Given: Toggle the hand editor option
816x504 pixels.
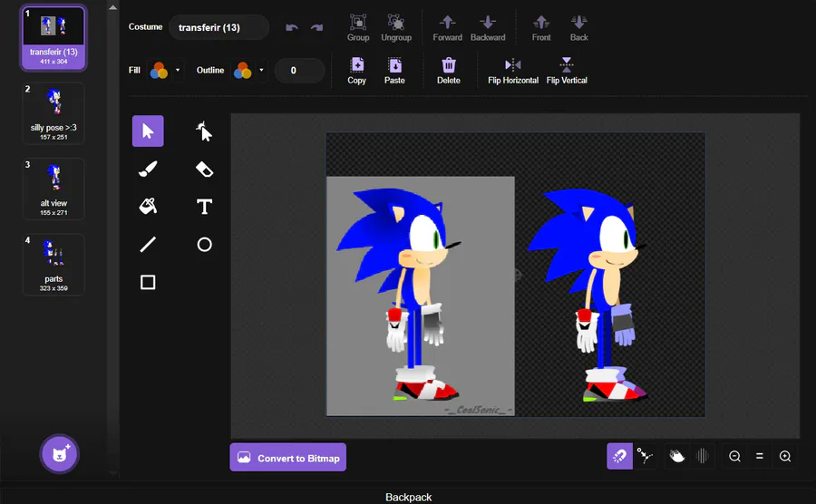Looking at the screenshot, I should pos(676,456).
